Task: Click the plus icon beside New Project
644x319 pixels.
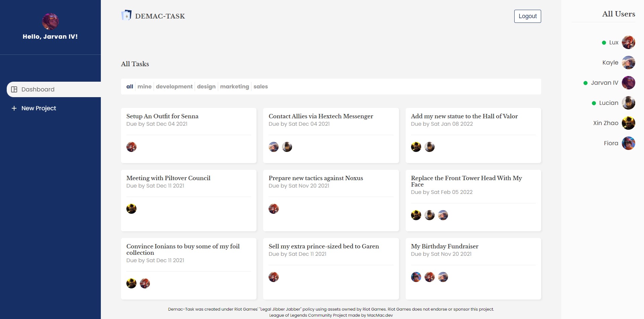Action: pyautogui.click(x=14, y=108)
